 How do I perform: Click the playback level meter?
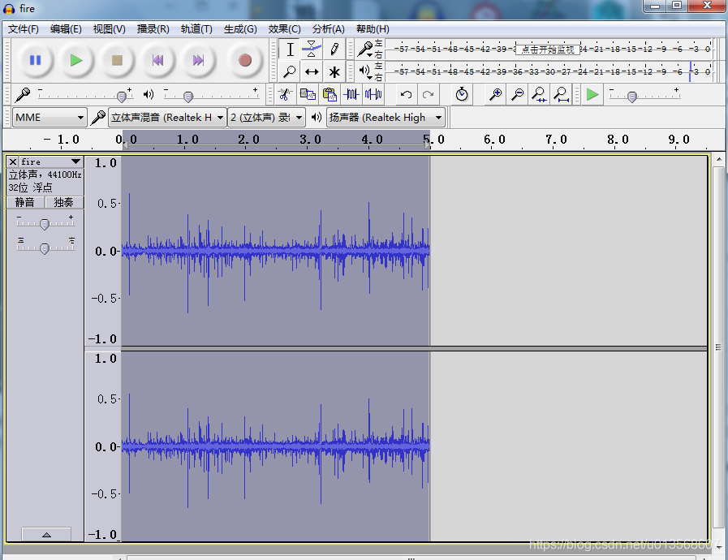pos(549,72)
